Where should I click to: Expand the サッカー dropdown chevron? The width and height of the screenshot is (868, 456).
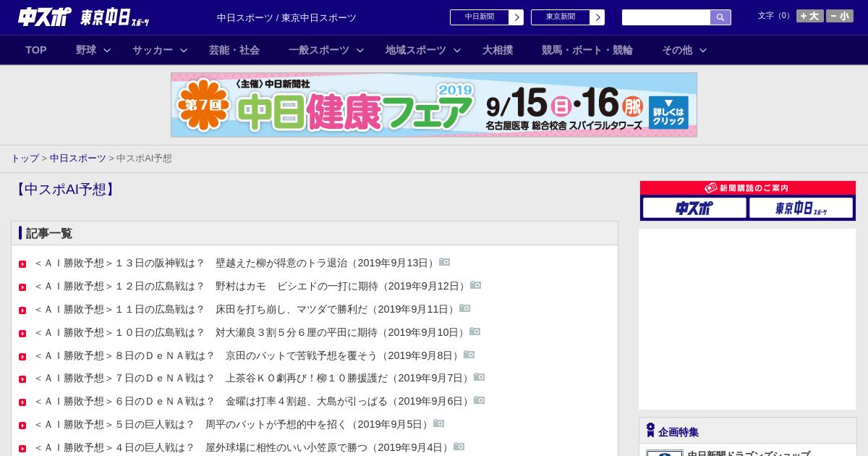click(184, 50)
